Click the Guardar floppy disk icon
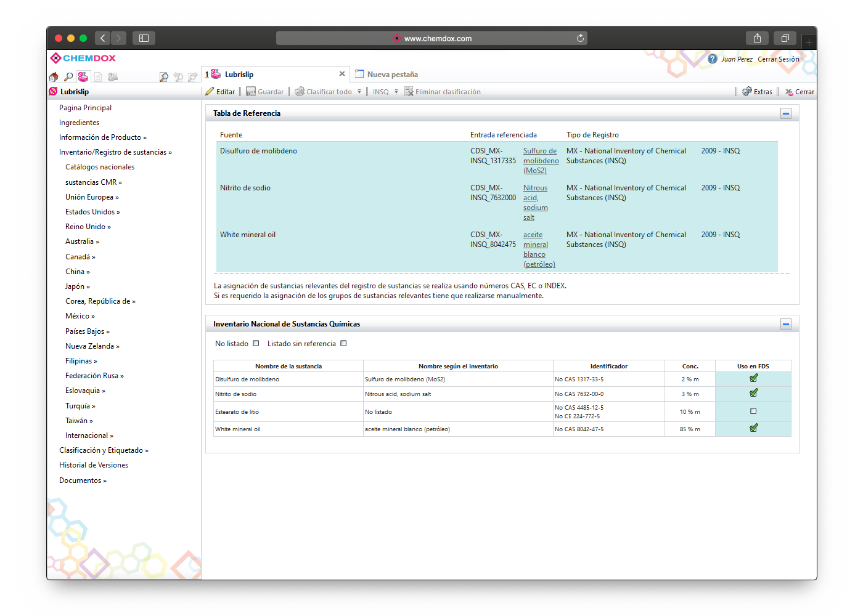The height and width of the screenshot is (616, 863). 251,92
